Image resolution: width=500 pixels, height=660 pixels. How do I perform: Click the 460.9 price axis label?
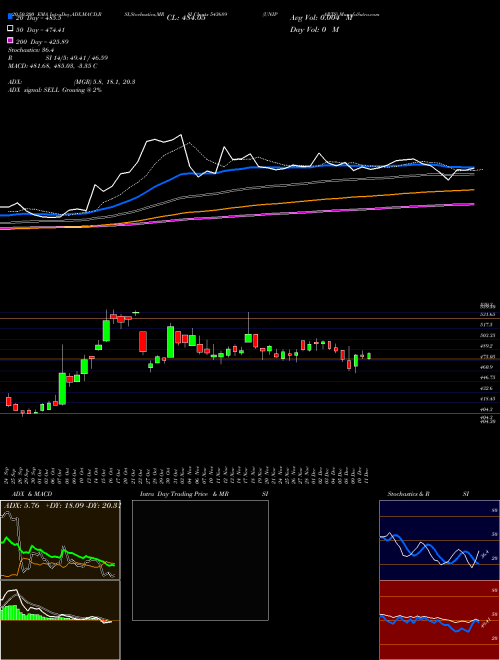[x=487, y=367]
